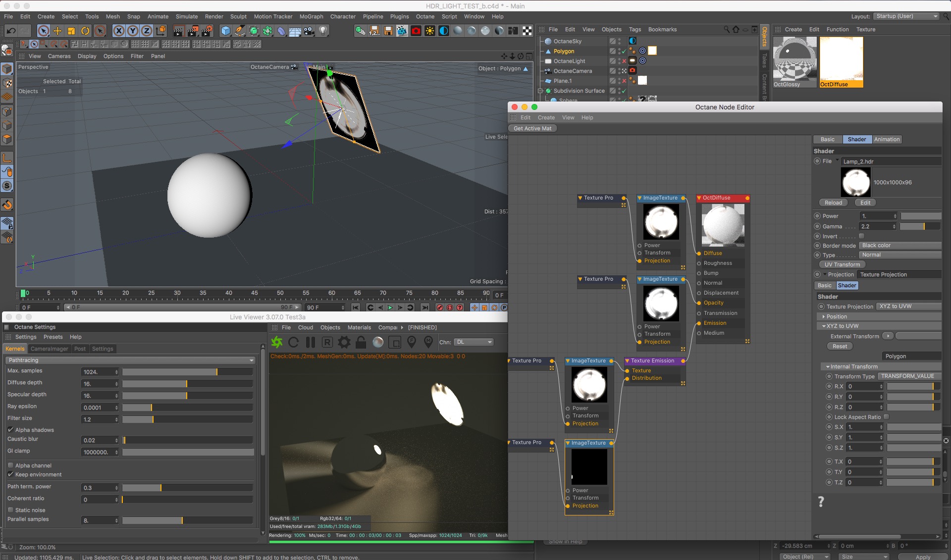The height and width of the screenshot is (560, 951).
Task: Open the Chn DL channel dropdown
Action: point(474,342)
